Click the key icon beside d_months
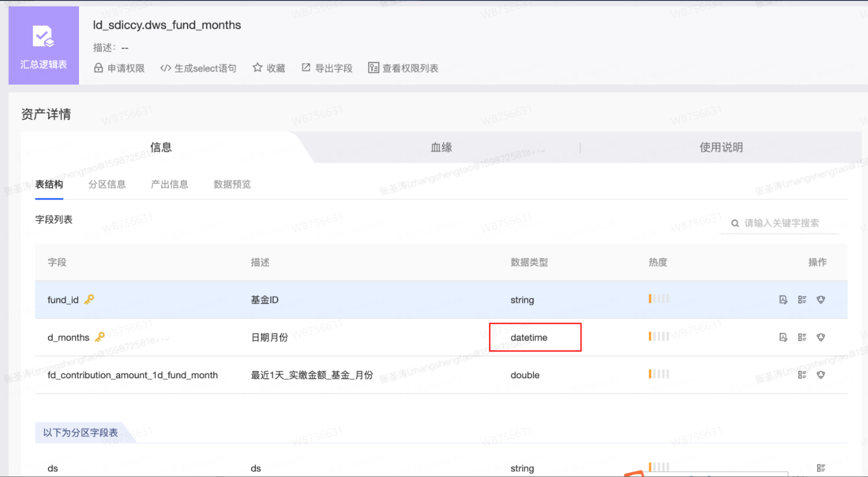868x477 pixels. click(x=100, y=337)
